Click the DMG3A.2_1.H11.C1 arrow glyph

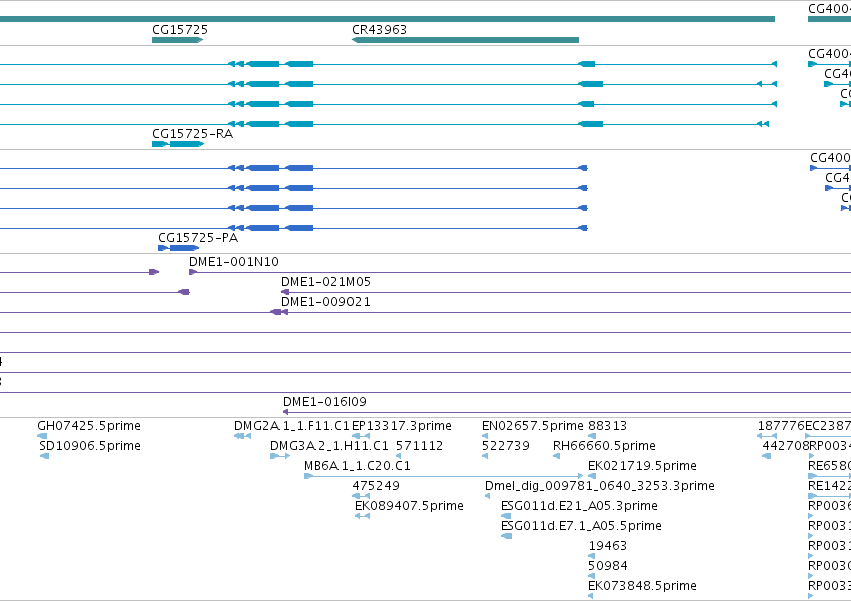click(280, 456)
